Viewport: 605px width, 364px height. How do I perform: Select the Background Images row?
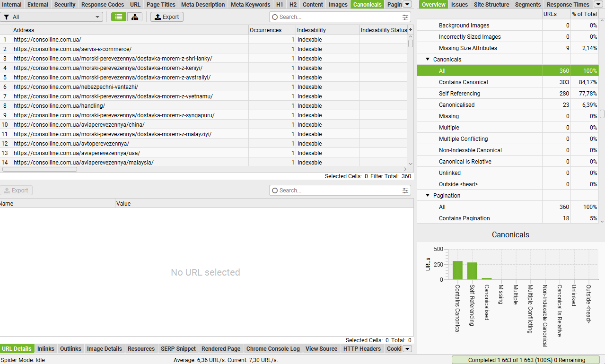(508, 25)
